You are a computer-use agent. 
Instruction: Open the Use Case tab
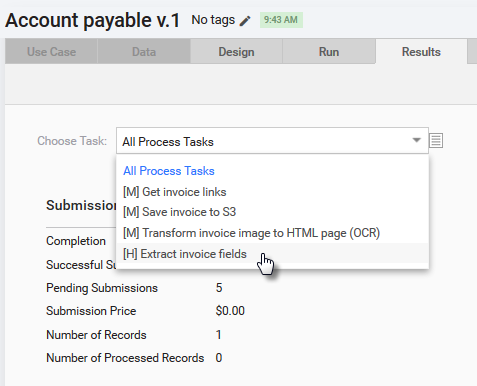[x=51, y=52]
